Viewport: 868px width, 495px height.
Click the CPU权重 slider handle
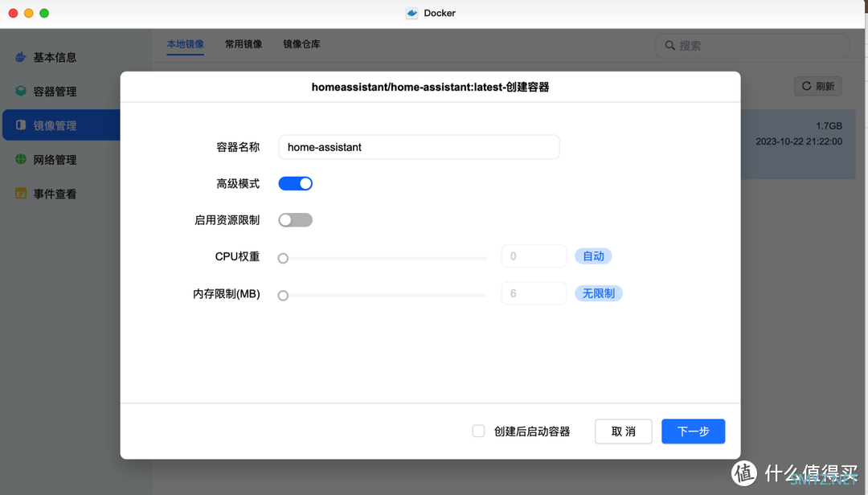point(283,258)
